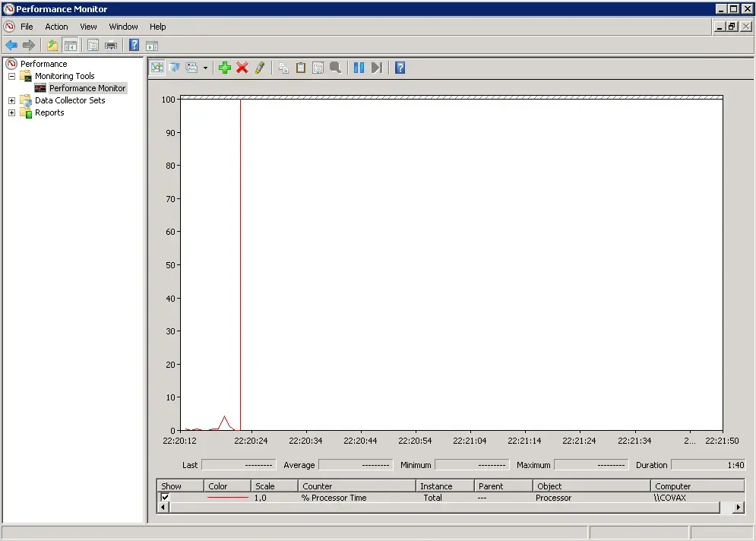Image resolution: width=756 pixels, height=541 pixels.
Task: Delete selected counter with red X
Action: [242, 68]
